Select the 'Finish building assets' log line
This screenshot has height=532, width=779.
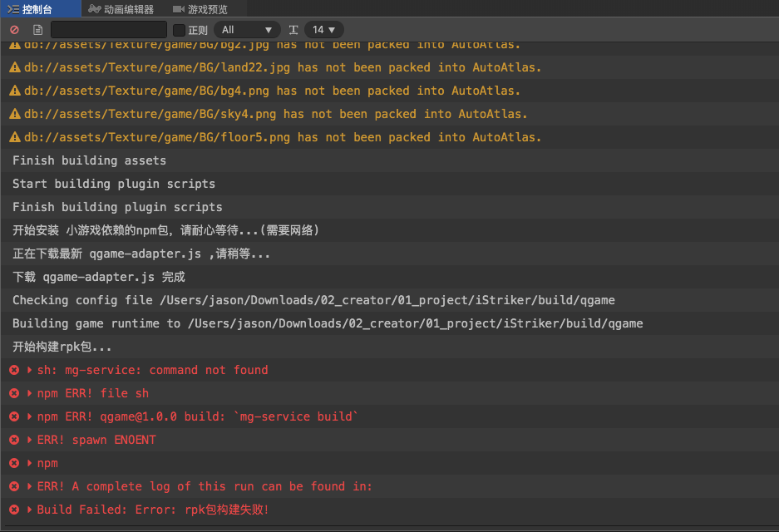(x=89, y=160)
